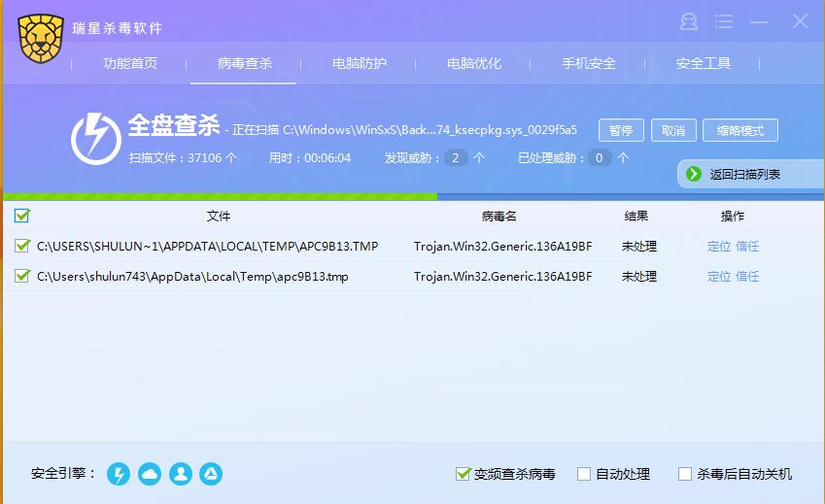Click Trojan.Win32.Generic.136A19BF in first row
The height and width of the screenshot is (504, 825).
[503, 246]
